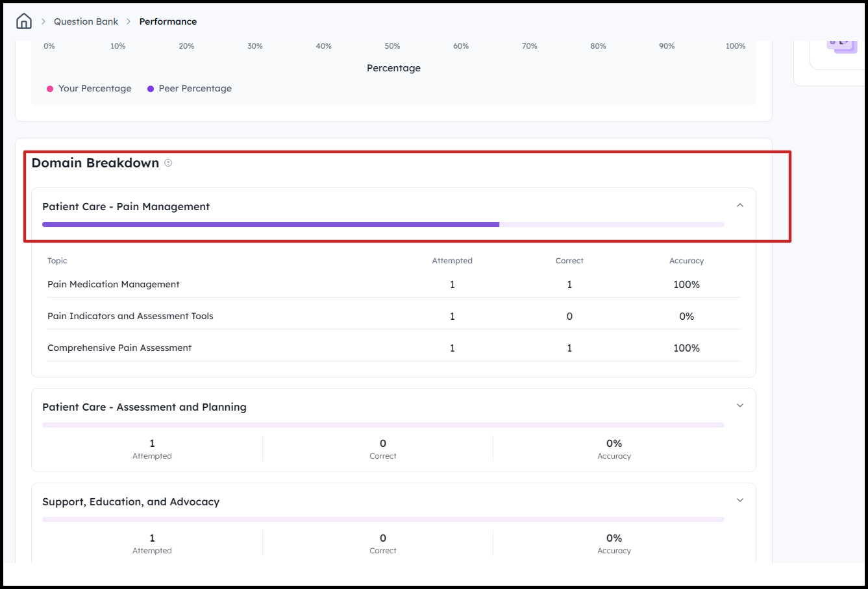The width and height of the screenshot is (868, 589).
Task: Click the pink Your Percentage legend dot
Action: click(x=50, y=89)
